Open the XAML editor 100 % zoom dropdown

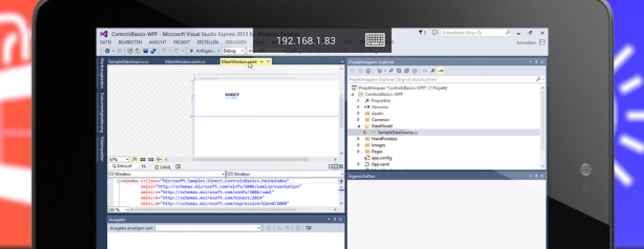118,210
